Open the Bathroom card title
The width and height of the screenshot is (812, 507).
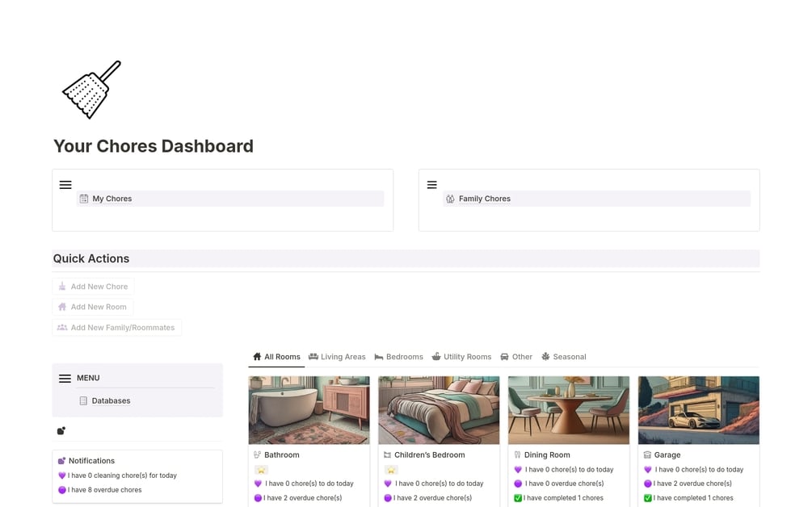point(282,455)
